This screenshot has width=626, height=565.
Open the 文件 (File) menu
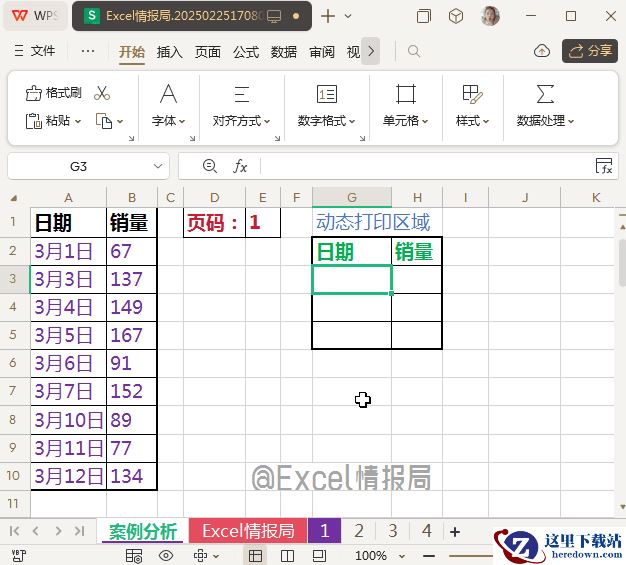(x=35, y=51)
